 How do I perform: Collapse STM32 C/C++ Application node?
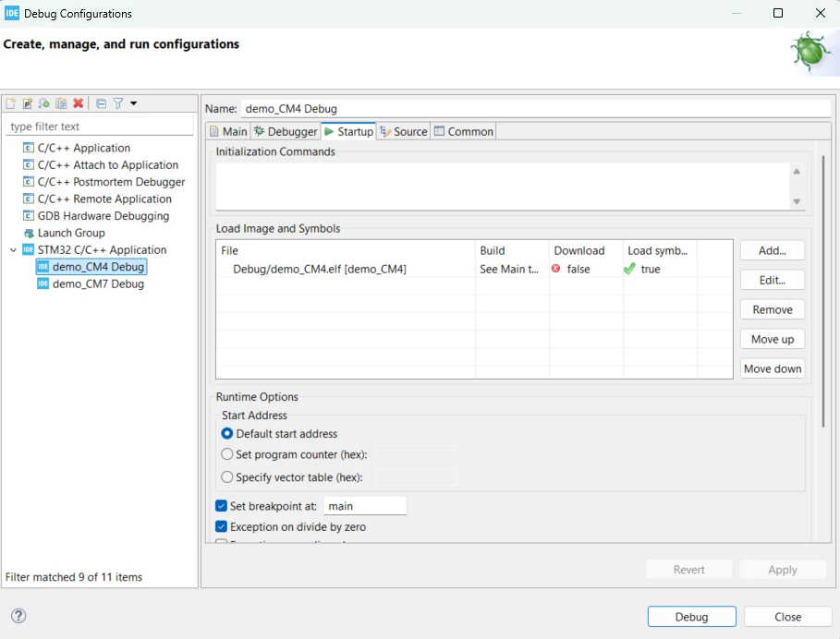coord(13,250)
